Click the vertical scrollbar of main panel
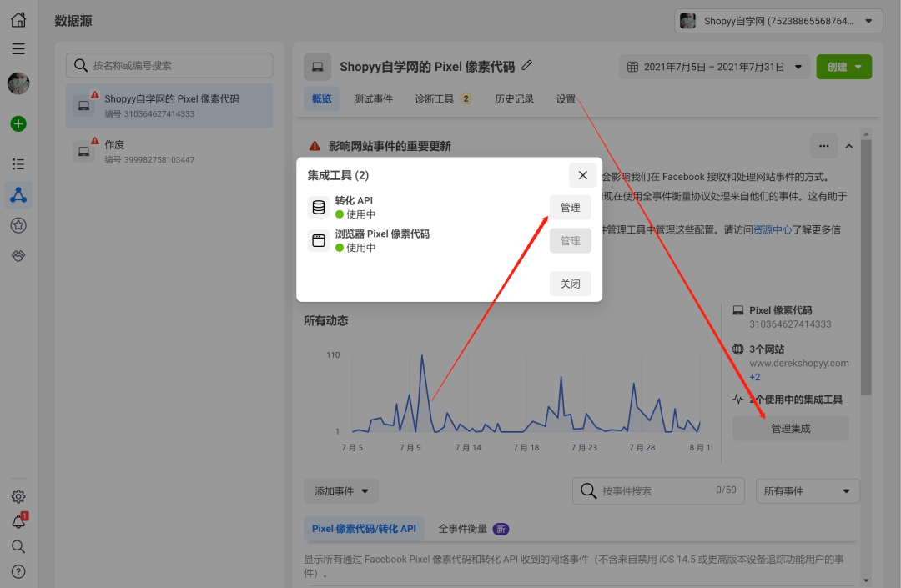Screen dimensions: 901x588 click(x=866, y=267)
